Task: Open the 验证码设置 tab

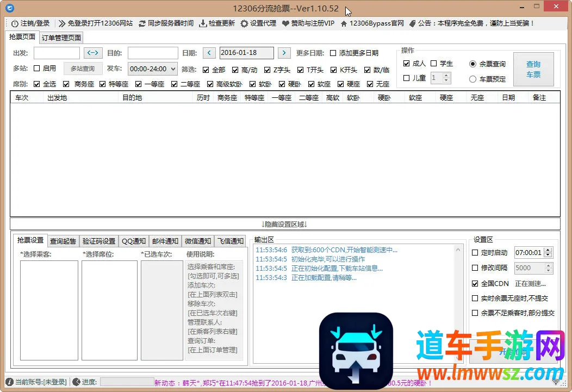Action: pyautogui.click(x=98, y=241)
